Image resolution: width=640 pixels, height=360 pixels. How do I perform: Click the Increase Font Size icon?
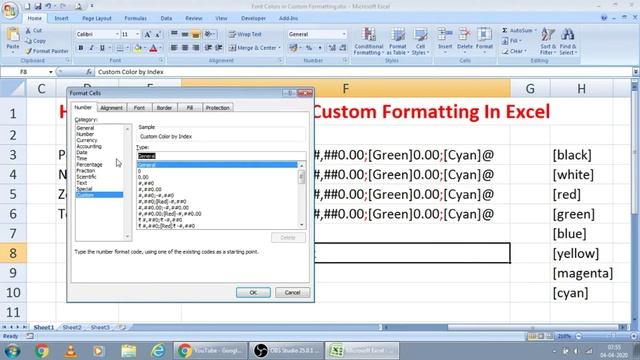pos(147,34)
